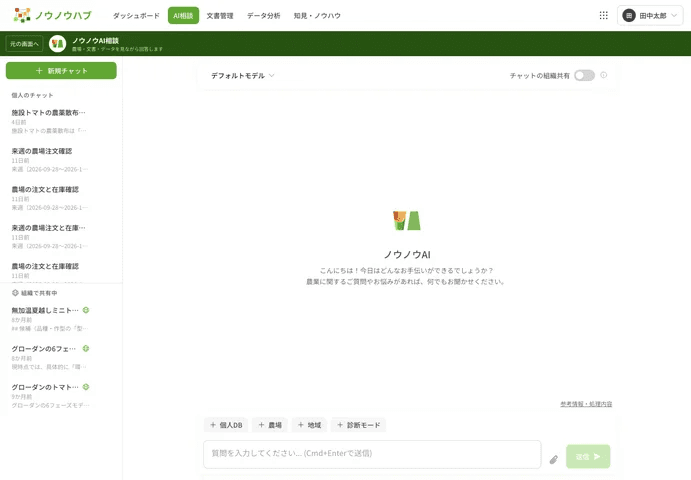Viewport: 691px width, 480px height.
Task: Open chat 来週の農場注文と在庫…
Action: coord(61,236)
